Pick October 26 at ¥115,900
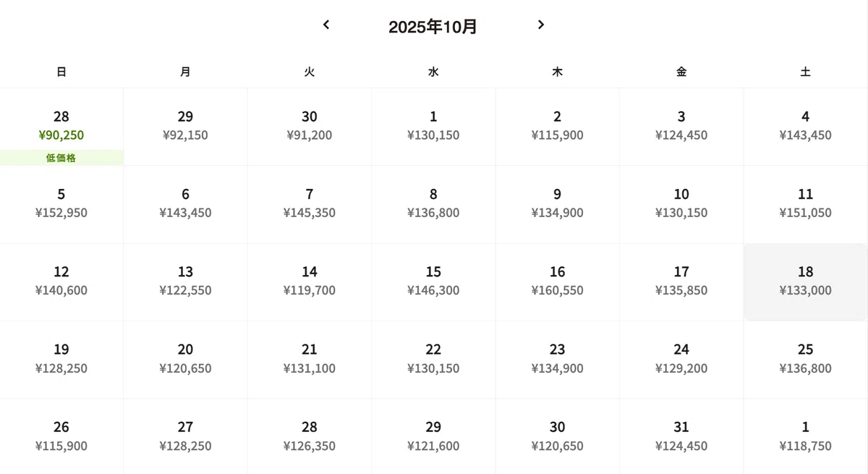The width and height of the screenshot is (868, 474). (61, 437)
